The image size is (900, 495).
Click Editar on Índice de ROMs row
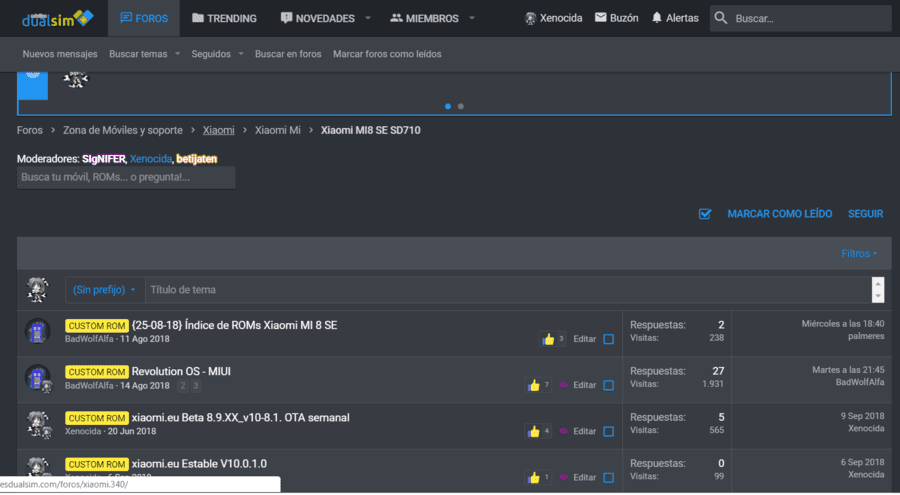584,339
